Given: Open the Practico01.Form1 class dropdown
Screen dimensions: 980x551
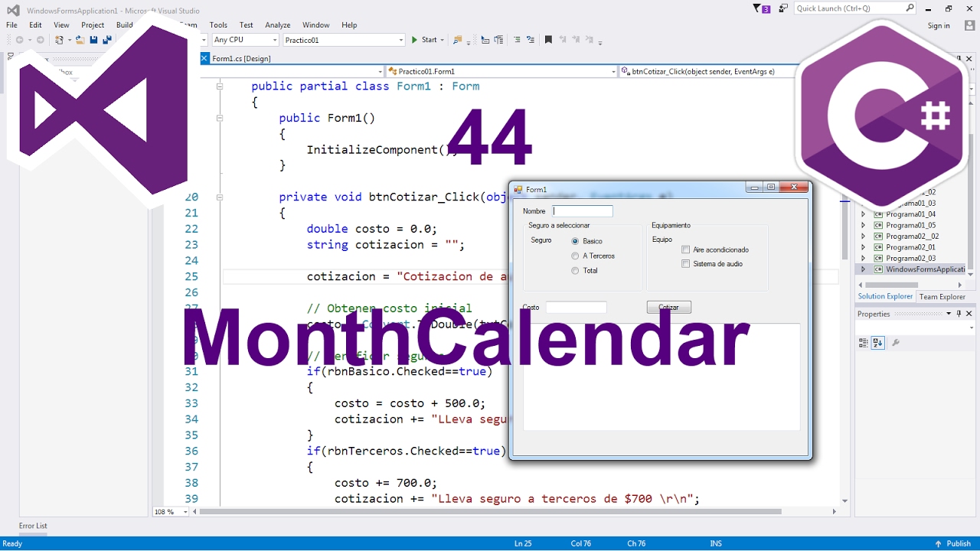Looking at the screenshot, I should click(x=613, y=71).
